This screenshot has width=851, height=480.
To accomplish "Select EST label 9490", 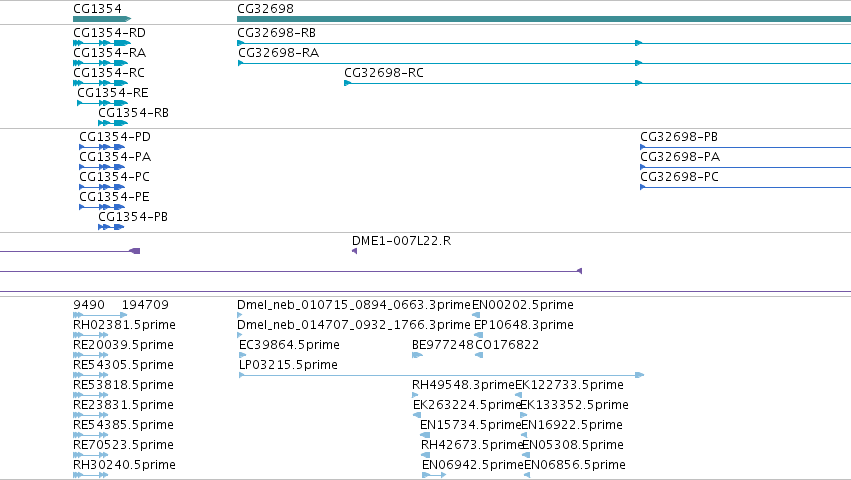I will tap(89, 305).
